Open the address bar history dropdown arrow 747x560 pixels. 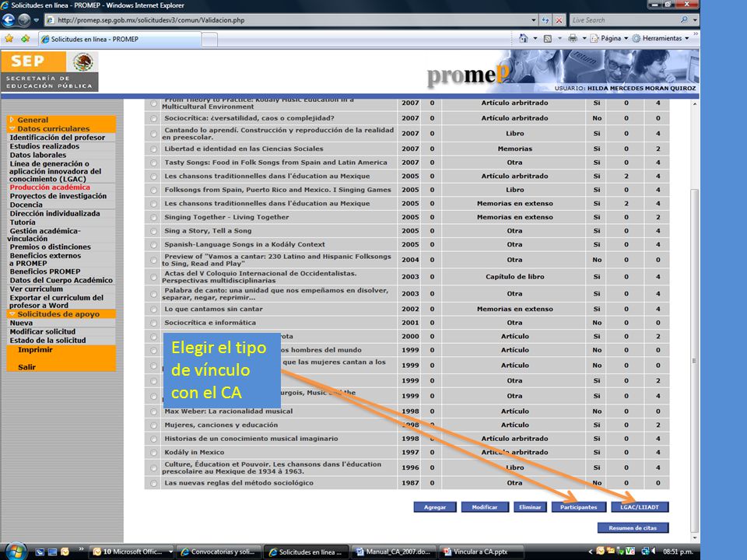(x=533, y=20)
